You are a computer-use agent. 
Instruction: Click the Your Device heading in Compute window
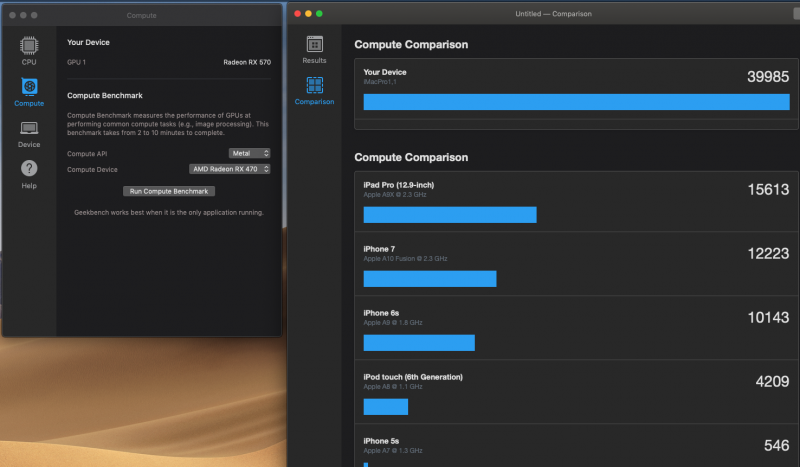[88, 42]
